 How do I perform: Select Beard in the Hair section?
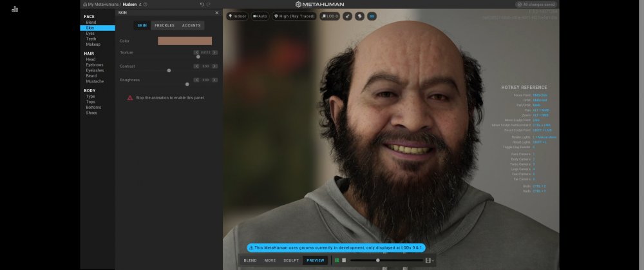pyautogui.click(x=91, y=76)
